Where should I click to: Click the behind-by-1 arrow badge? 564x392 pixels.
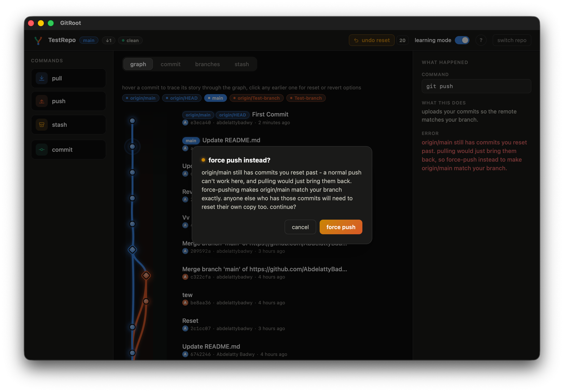tap(109, 41)
